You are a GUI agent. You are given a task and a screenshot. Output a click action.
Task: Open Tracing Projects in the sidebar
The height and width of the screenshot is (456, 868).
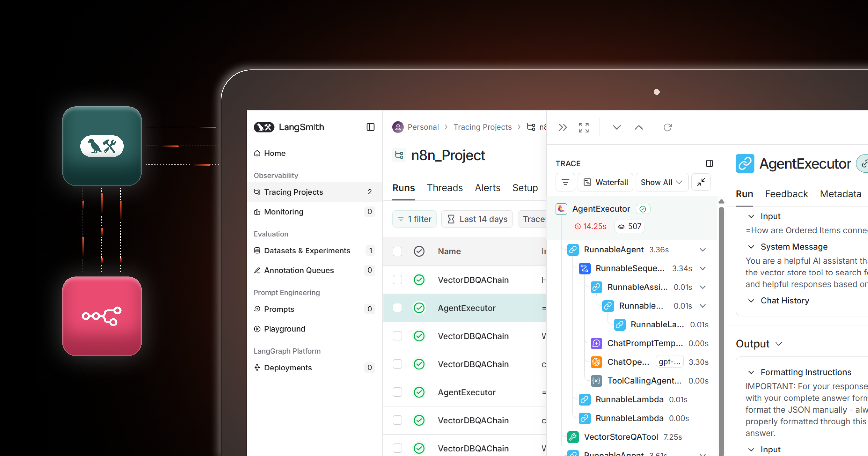[x=314, y=192]
